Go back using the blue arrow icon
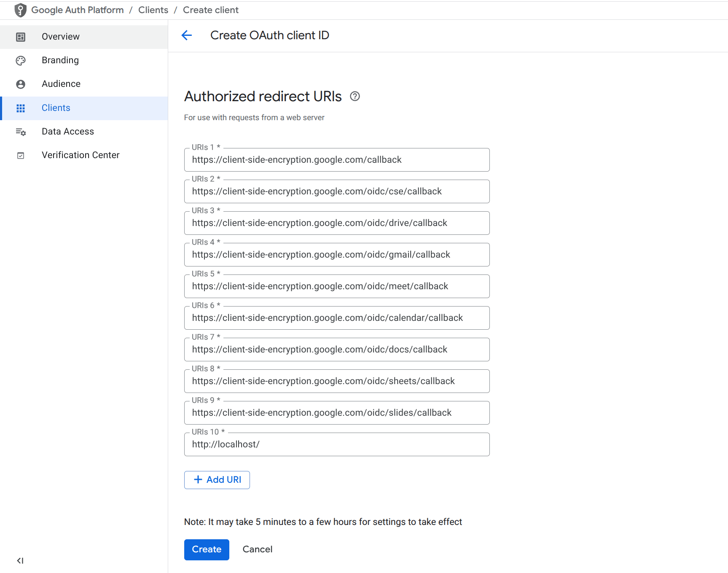 (187, 35)
